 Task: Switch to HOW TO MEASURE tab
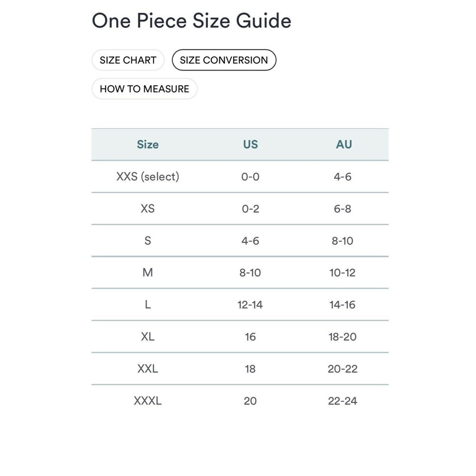click(145, 89)
